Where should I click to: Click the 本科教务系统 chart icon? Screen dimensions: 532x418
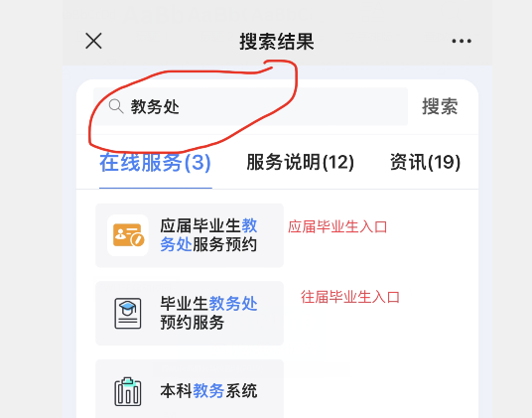tap(128, 391)
